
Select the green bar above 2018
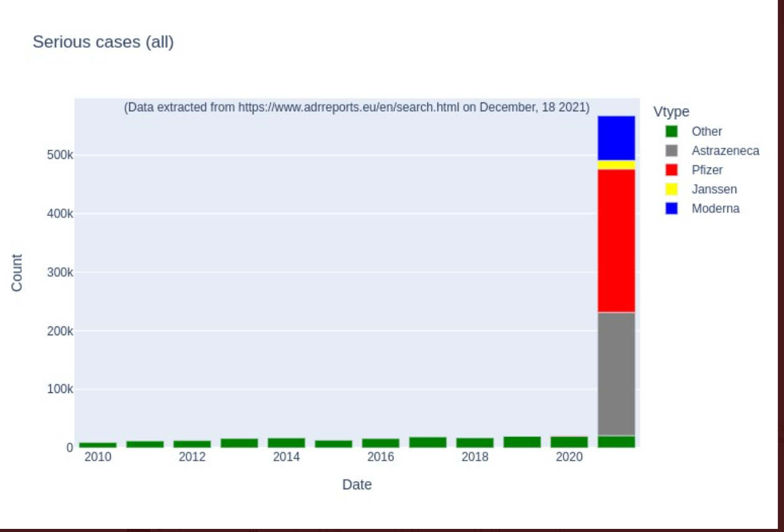[x=475, y=443]
